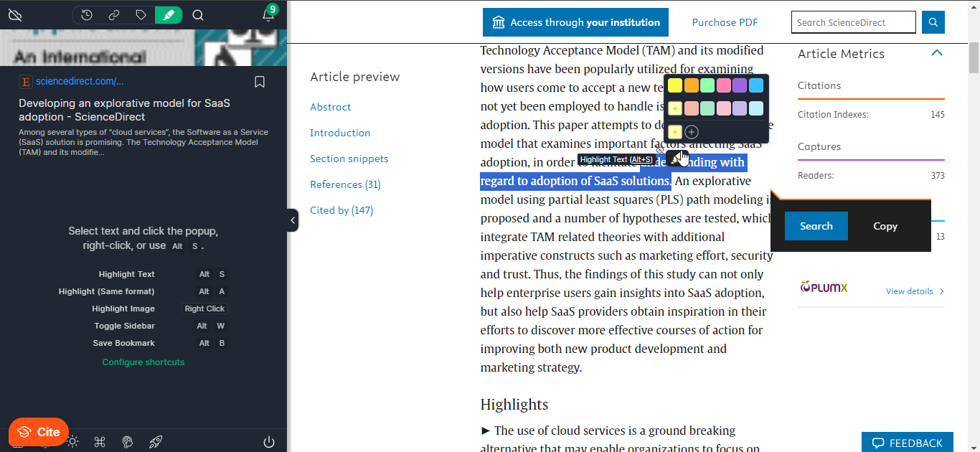Click the power icon in sidebar footer
The width and height of the screenshot is (980, 452).
(269, 442)
